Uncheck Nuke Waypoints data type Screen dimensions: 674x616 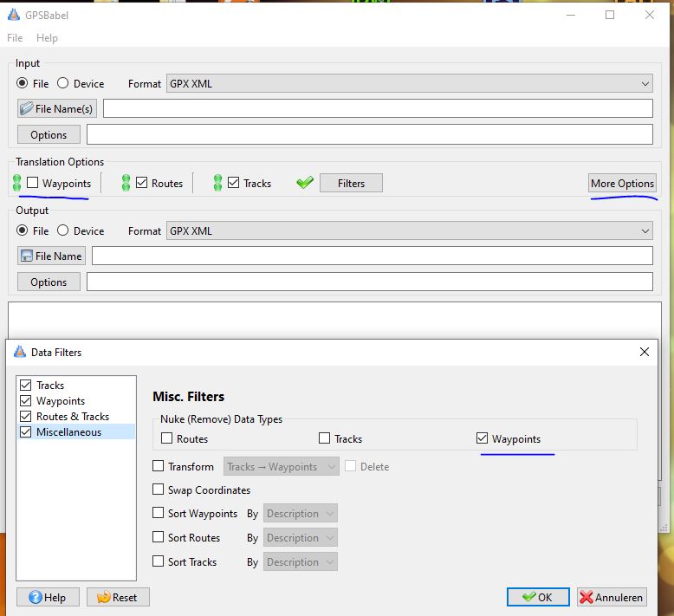pyautogui.click(x=482, y=438)
